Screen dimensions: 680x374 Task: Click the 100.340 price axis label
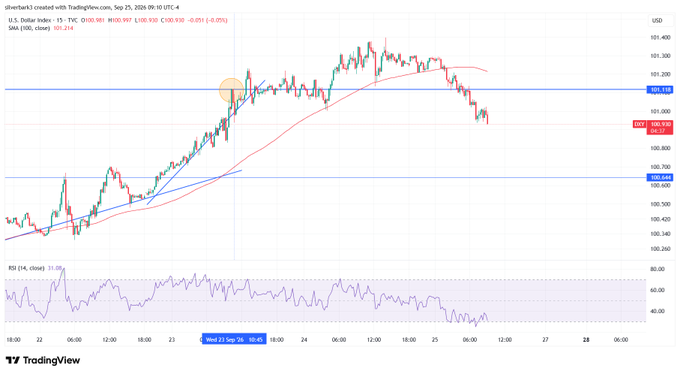click(660, 234)
